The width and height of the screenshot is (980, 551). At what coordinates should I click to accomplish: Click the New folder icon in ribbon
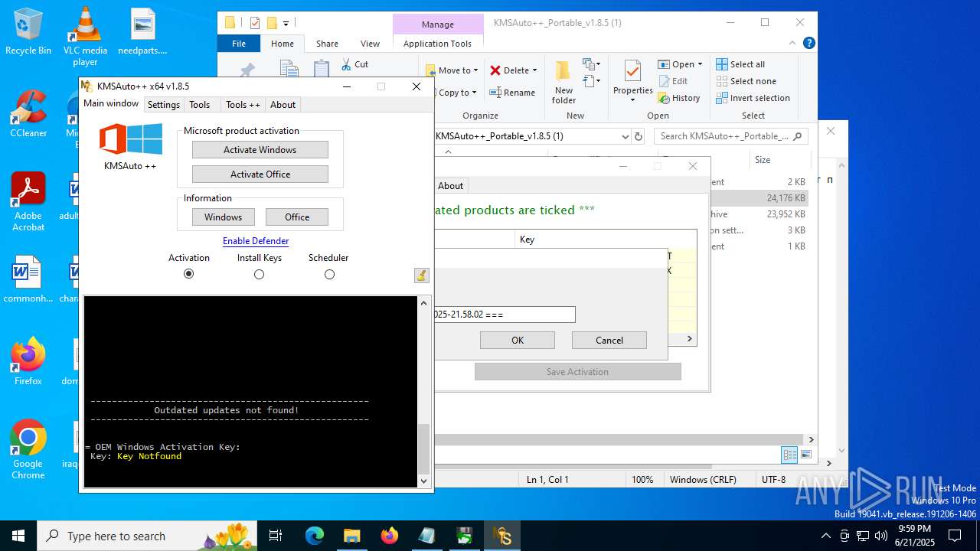click(563, 70)
